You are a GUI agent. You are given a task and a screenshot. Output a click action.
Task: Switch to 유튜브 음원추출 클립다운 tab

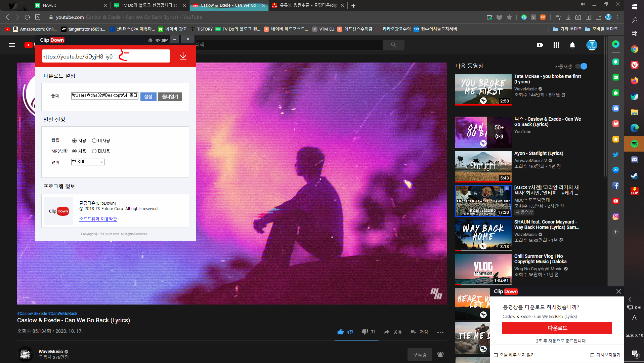coord(308,5)
